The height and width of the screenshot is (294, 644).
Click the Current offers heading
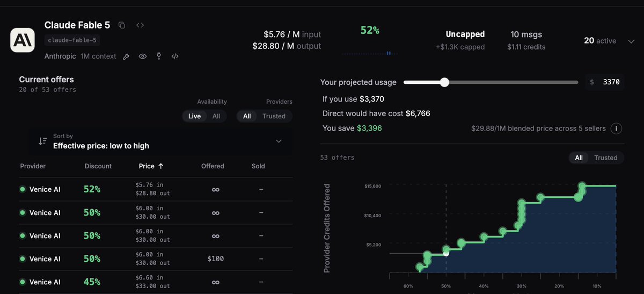point(46,79)
